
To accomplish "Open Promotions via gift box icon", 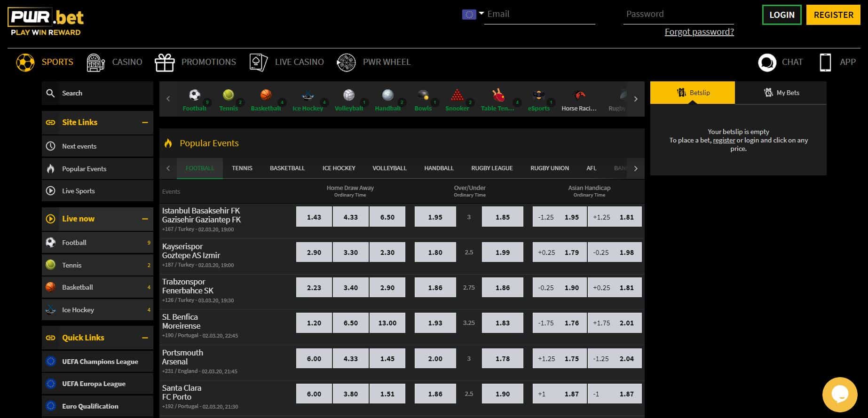I will tap(165, 62).
